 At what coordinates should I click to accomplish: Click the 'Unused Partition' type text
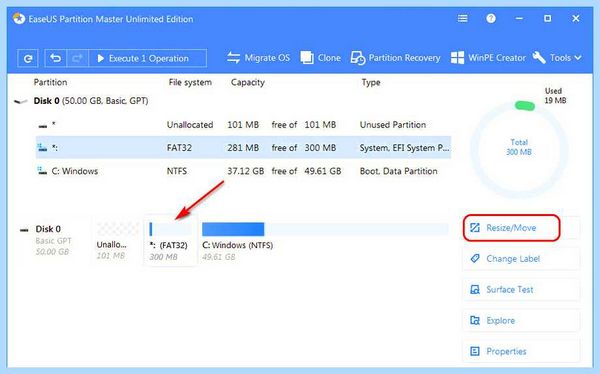393,125
